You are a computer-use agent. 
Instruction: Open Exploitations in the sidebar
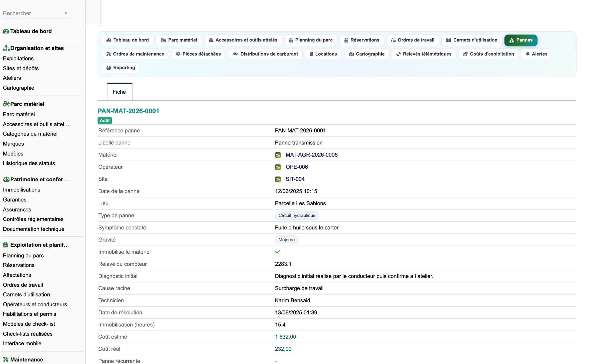(18, 58)
